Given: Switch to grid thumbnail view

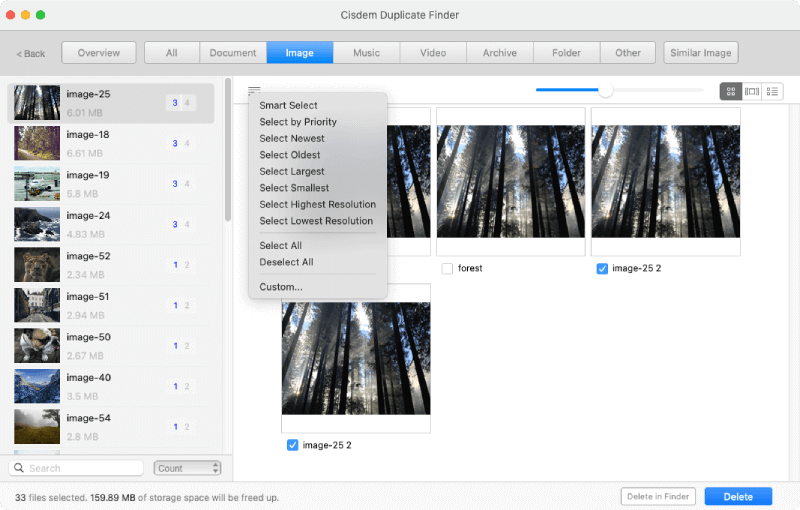Looking at the screenshot, I should click(731, 91).
